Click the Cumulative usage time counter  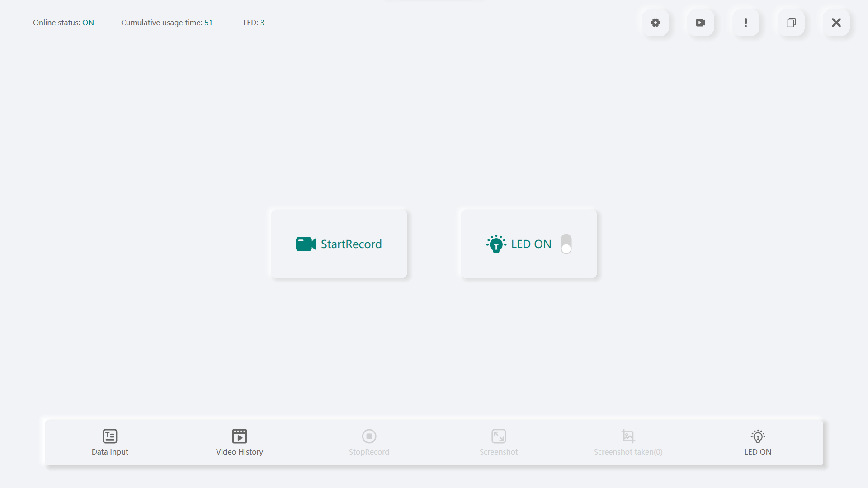click(x=167, y=22)
